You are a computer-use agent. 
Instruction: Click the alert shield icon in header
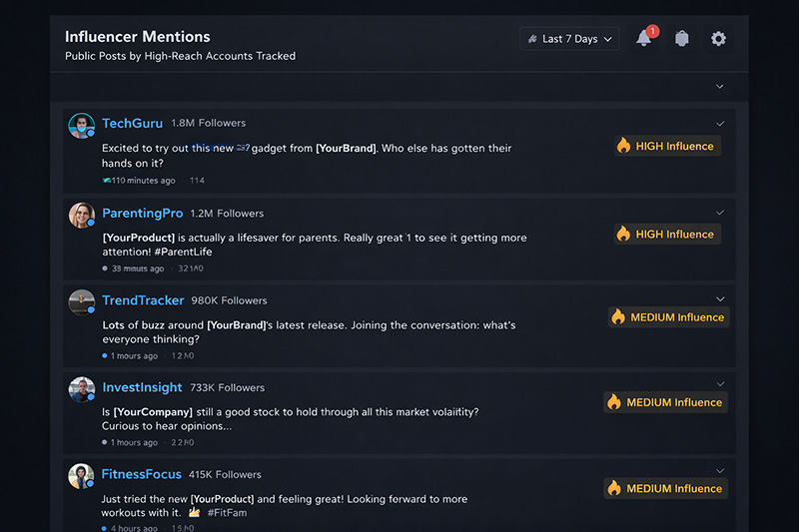[x=682, y=39]
